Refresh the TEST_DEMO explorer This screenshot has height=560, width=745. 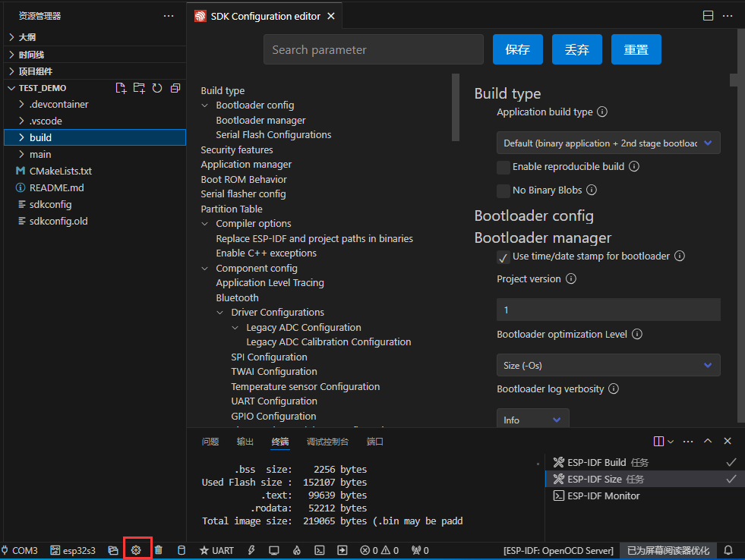[157, 88]
